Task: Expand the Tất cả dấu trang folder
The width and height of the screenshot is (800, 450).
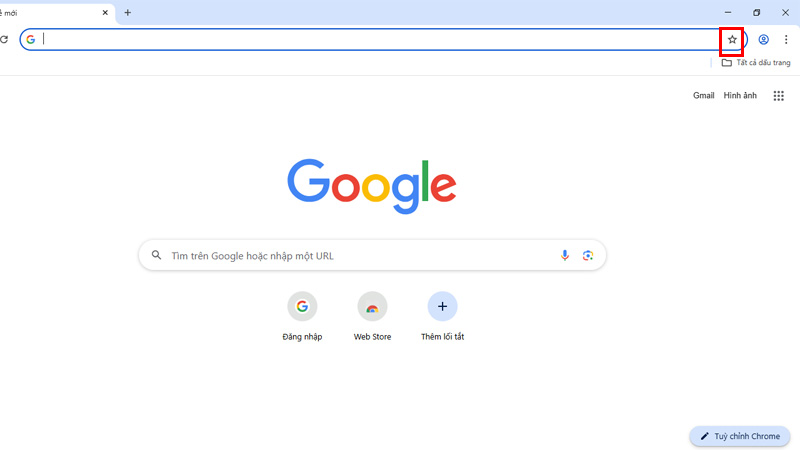Action: point(756,63)
